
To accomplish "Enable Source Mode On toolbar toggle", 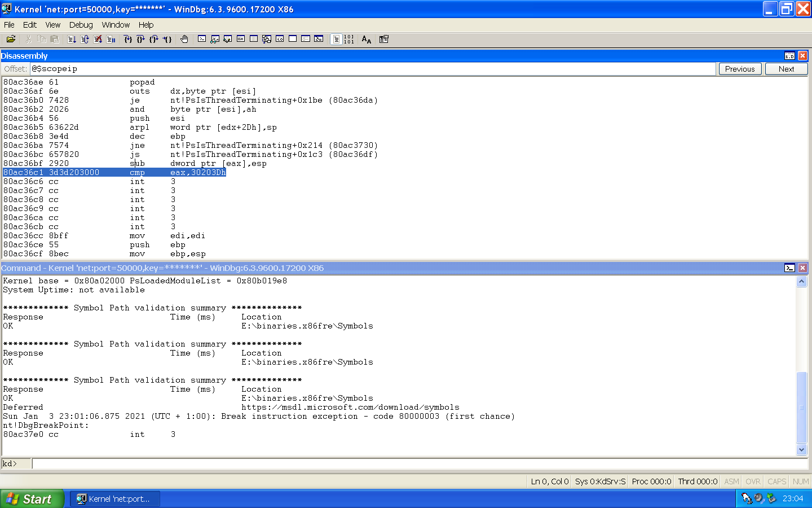I will coord(336,39).
